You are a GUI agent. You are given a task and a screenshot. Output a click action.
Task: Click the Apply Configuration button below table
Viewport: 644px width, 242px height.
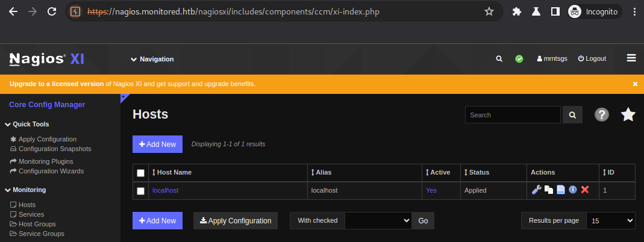coord(236,221)
